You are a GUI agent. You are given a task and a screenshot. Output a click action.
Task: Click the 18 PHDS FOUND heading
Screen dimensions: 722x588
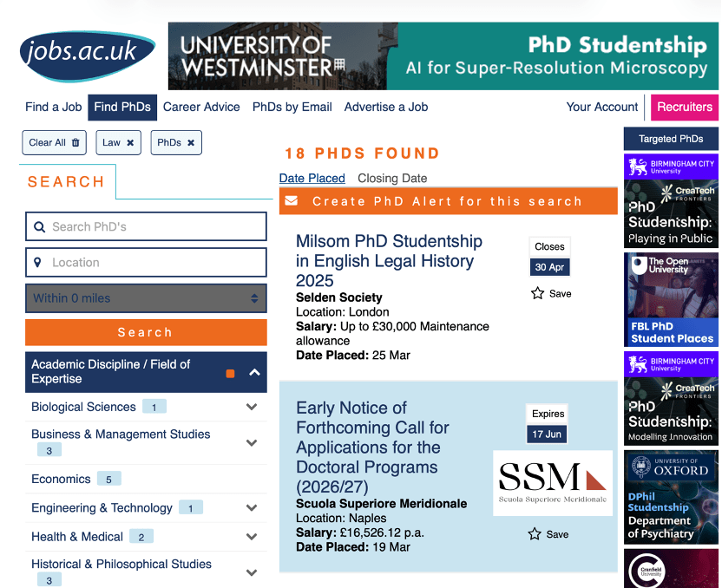(363, 154)
